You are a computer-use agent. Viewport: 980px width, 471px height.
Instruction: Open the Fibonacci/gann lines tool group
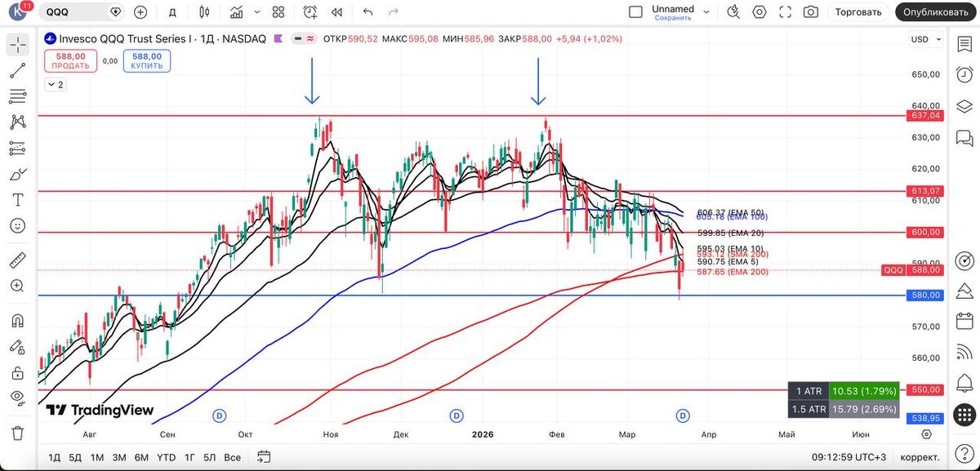click(17, 96)
